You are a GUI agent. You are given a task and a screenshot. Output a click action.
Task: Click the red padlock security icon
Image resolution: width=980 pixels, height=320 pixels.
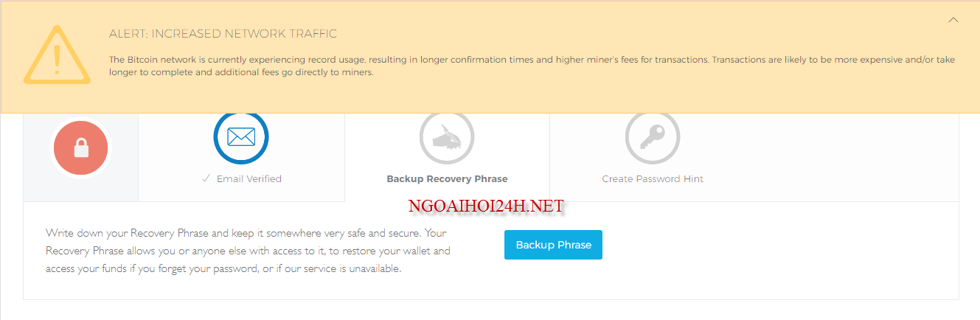click(80, 149)
